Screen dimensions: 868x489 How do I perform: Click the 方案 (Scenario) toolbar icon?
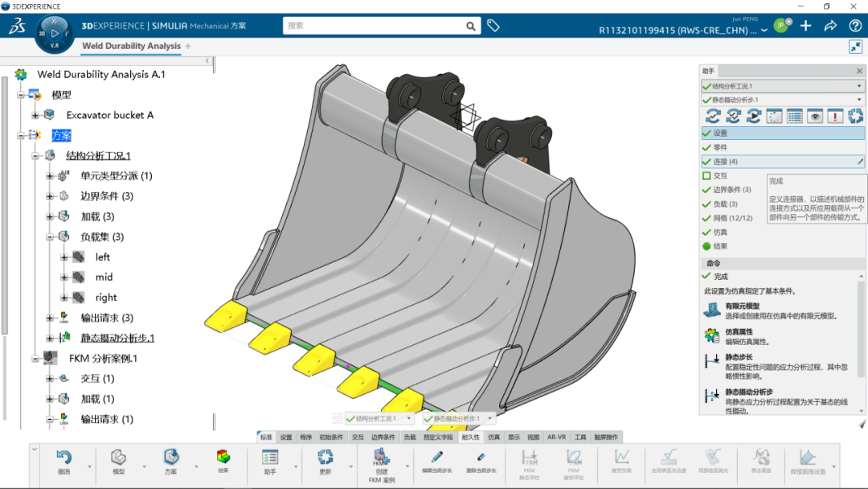171,457
